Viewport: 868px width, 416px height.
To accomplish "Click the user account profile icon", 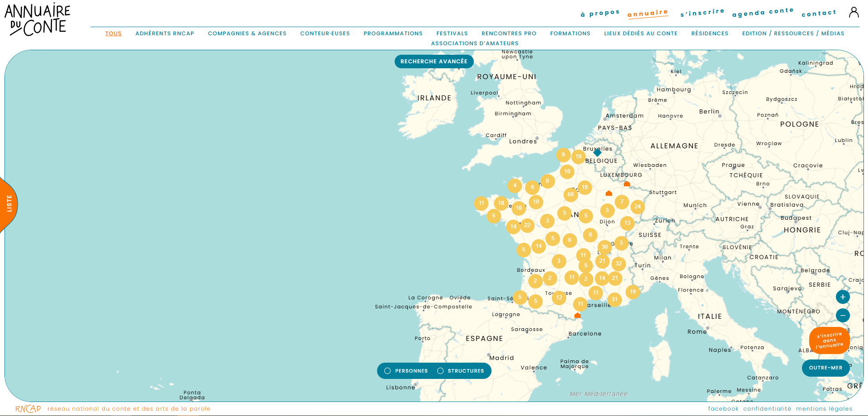I will click(x=854, y=12).
